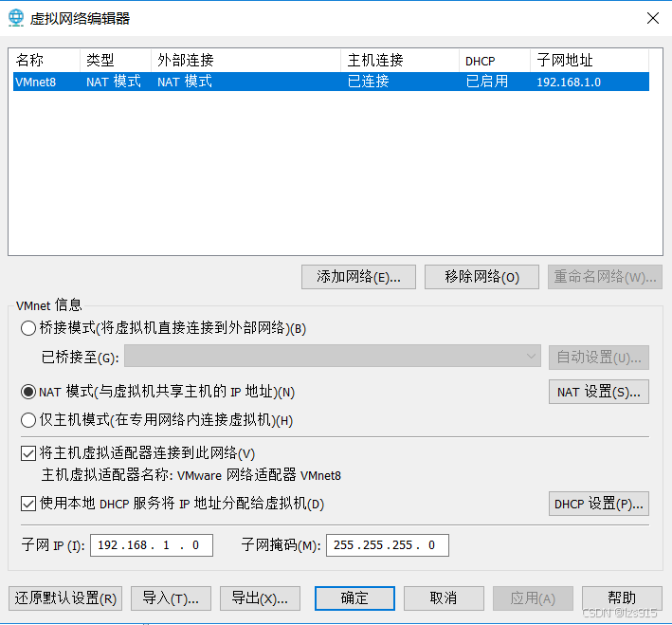Click the 子网掩码 input field
Image resolution: width=672 pixels, height=625 pixels.
(388, 545)
